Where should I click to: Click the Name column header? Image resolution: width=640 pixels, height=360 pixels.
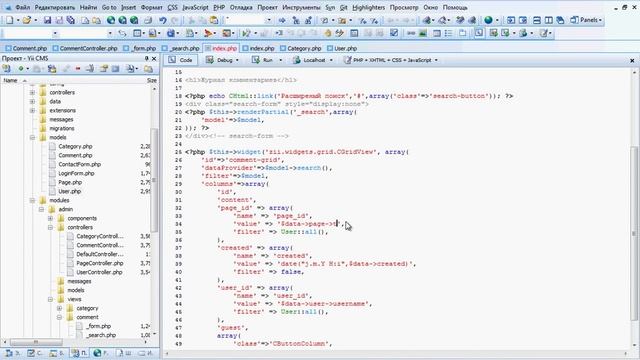pos(10,80)
